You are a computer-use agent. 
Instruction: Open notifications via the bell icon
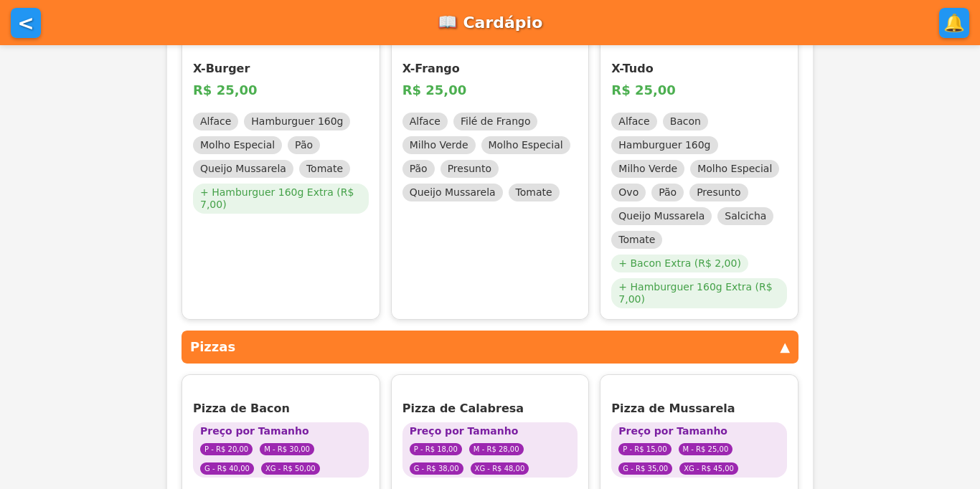coord(954,23)
